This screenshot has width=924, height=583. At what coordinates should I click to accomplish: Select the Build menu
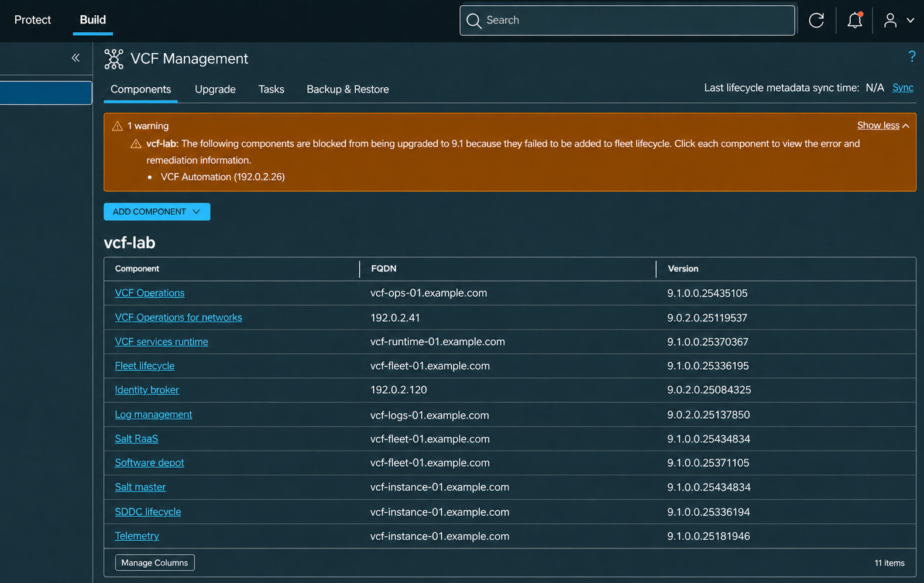point(92,20)
